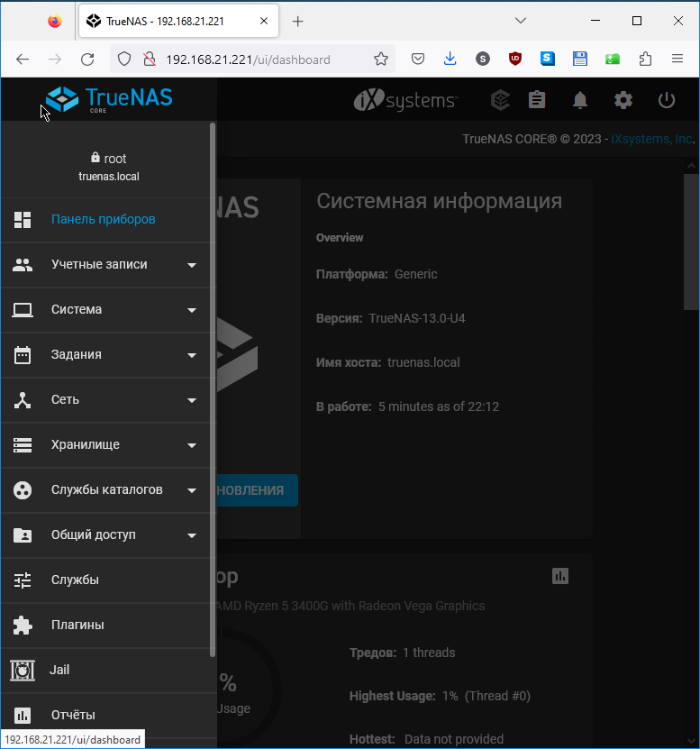Expand the Система submenu arrow
The image size is (700, 749).
pos(191,310)
